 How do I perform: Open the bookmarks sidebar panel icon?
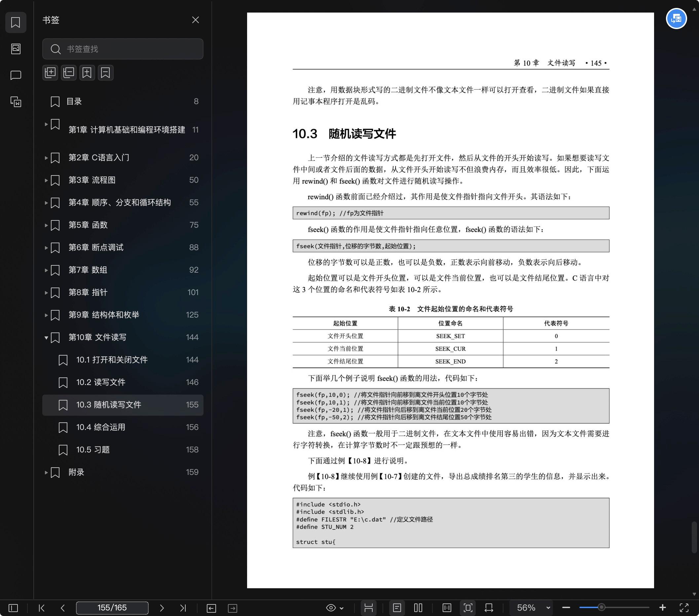pos(16,22)
